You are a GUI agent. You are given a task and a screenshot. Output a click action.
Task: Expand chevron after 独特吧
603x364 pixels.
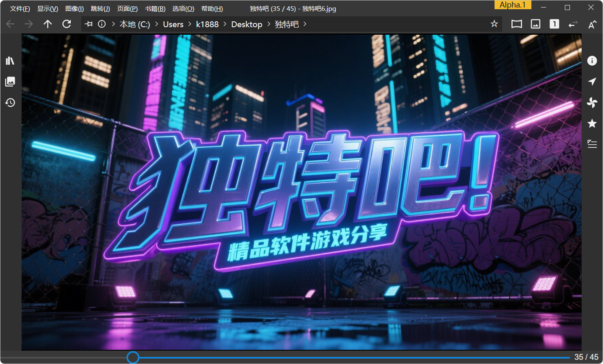[305, 24]
